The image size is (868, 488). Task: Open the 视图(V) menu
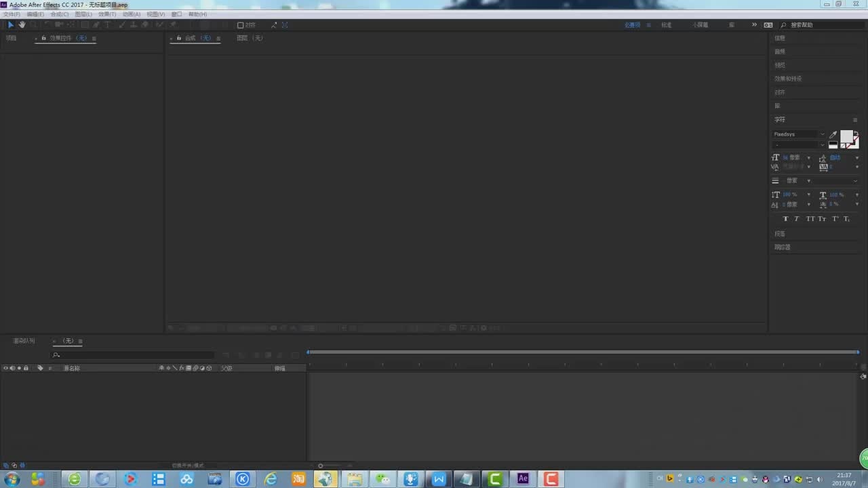(156, 14)
